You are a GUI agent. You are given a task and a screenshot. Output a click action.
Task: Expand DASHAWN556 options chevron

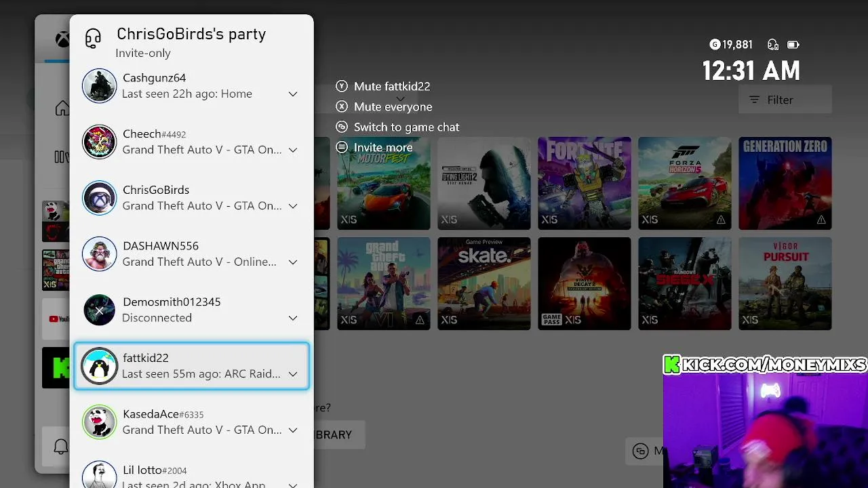tap(293, 262)
